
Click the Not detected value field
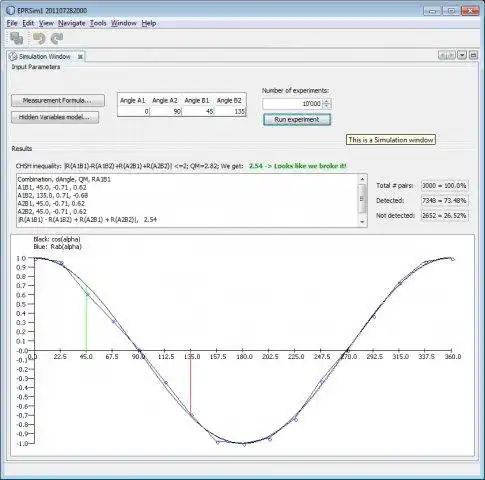click(444, 216)
